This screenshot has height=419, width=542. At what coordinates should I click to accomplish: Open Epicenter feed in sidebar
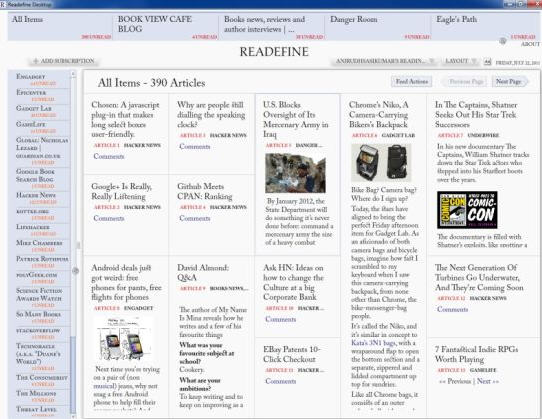tap(43, 95)
